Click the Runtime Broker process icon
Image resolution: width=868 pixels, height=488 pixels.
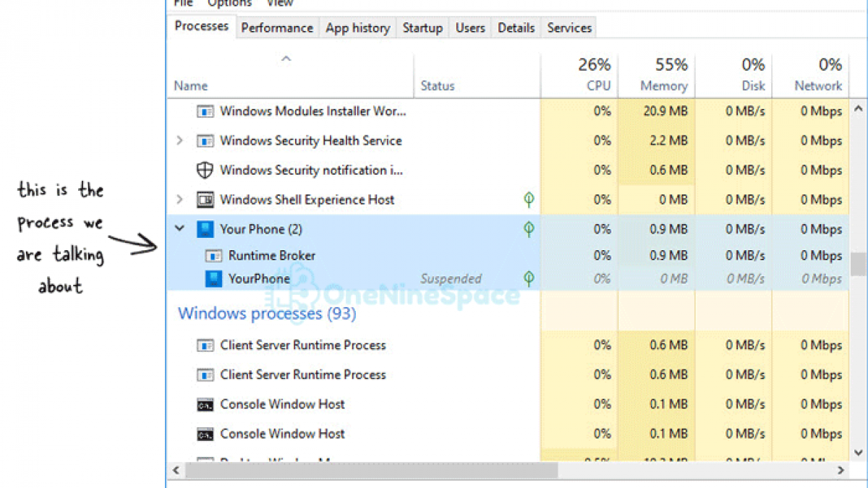213,256
